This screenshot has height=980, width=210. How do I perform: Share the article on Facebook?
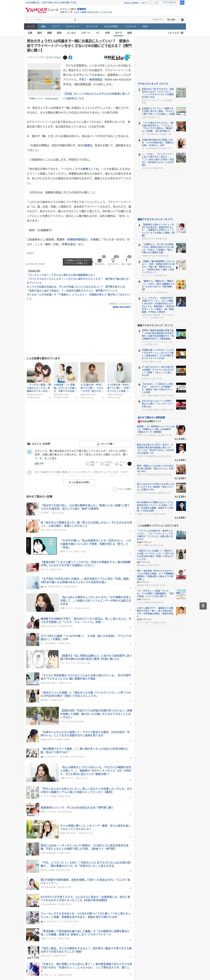[70, 57]
